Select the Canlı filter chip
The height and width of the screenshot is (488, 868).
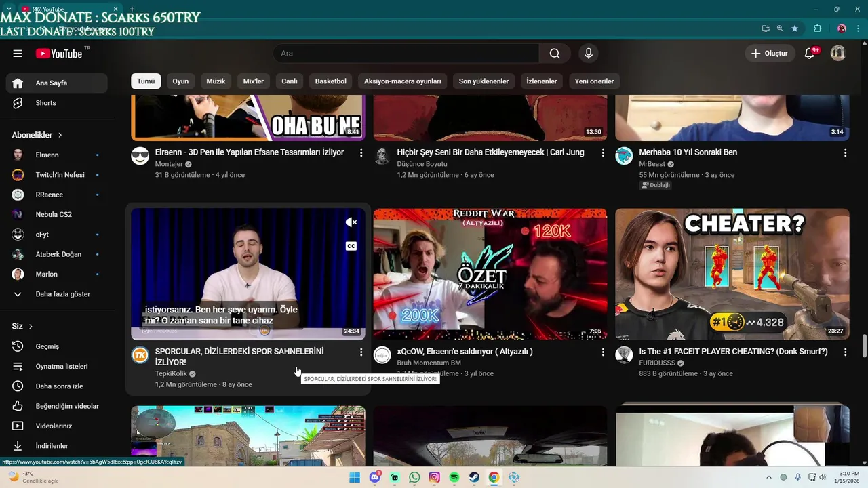click(290, 81)
